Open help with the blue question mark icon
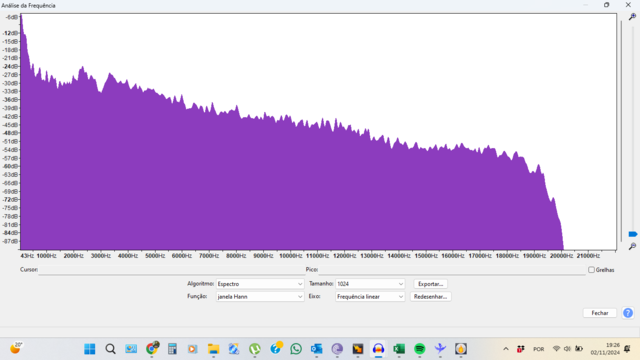This screenshot has width=640, height=360. [628, 313]
